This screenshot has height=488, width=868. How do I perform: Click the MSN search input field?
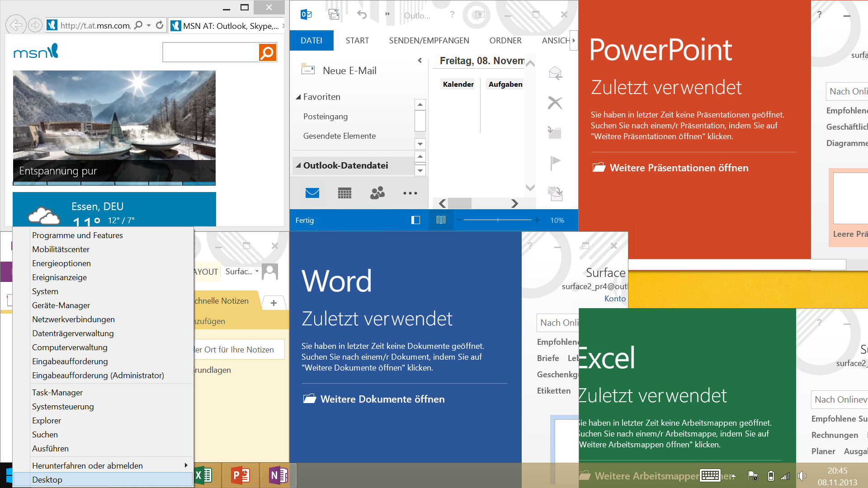point(210,53)
